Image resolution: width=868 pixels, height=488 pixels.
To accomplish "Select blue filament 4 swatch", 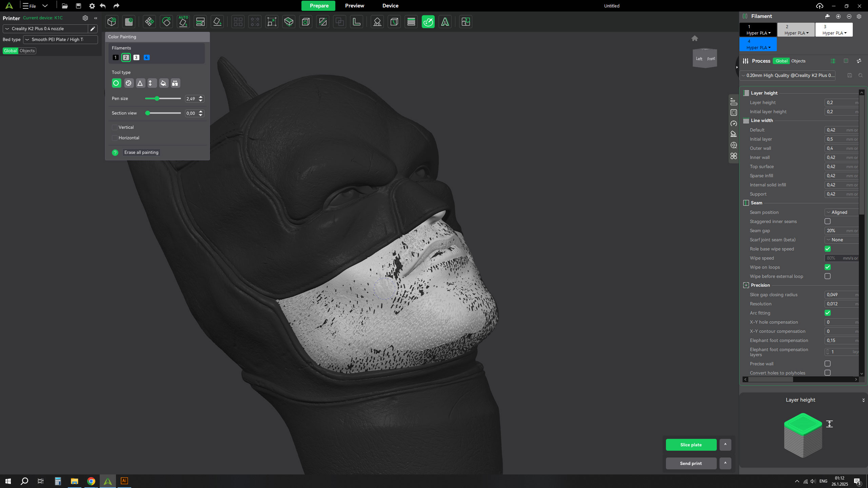I will [x=146, y=58].
